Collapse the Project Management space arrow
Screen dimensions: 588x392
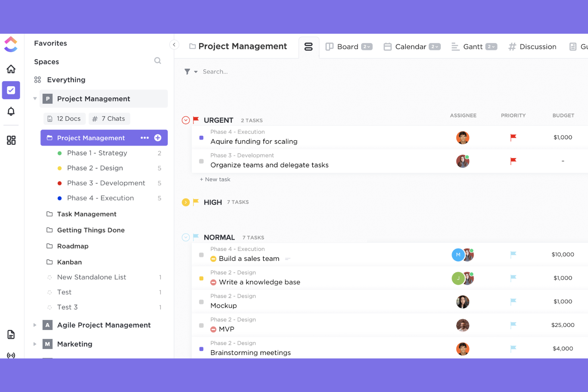coord(35,98)
